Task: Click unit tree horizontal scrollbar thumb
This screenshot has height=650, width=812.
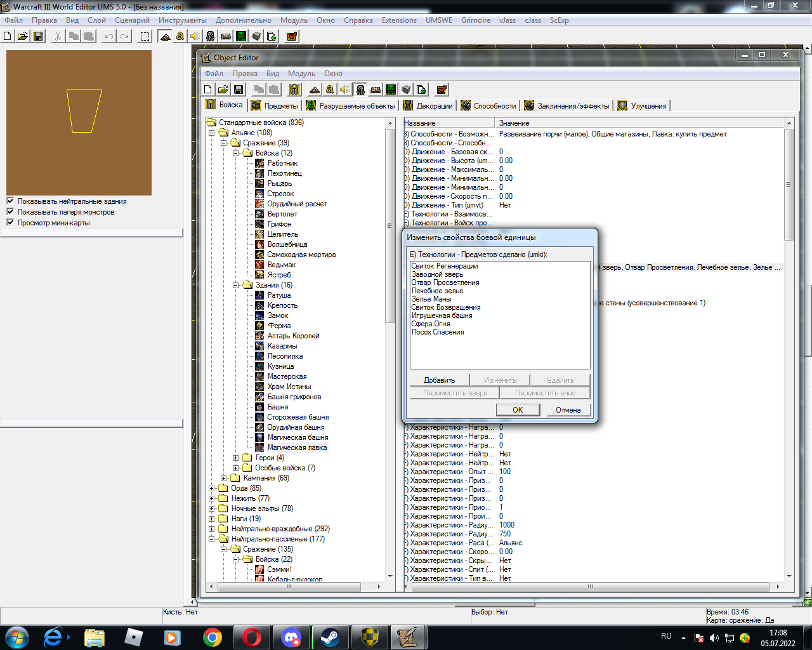Action: pos(289,587)
